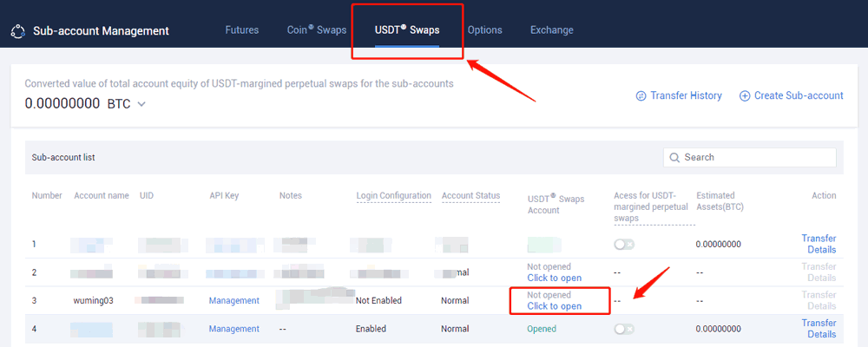Click to open swaps for wuming03
The height and width of the screenshot is (347, 868).
[x=554, y=306]
